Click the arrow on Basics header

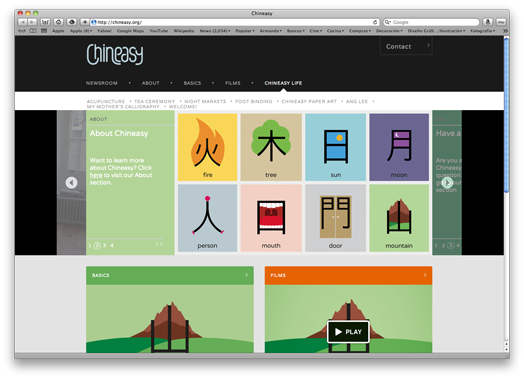point(247,275)
